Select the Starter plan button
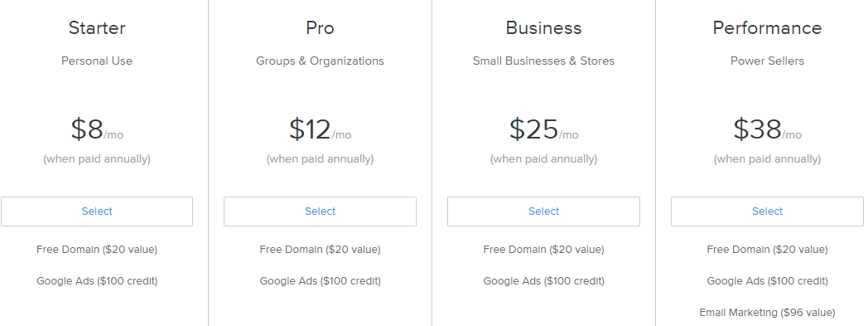Screen dimensions: 868x326 pos(97,212)
